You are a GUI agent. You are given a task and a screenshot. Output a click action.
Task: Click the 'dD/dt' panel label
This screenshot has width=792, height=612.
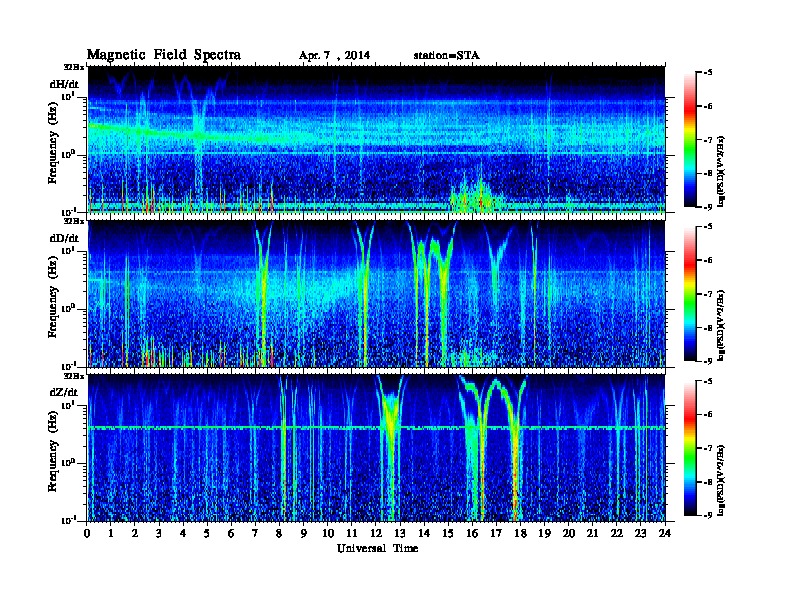64,238
